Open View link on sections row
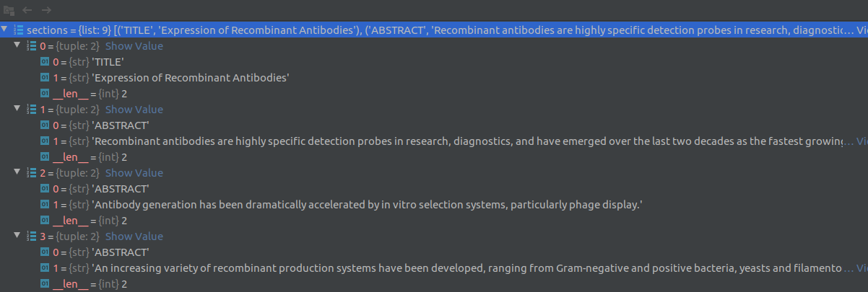The image size is (868, 292). [862, 30]
